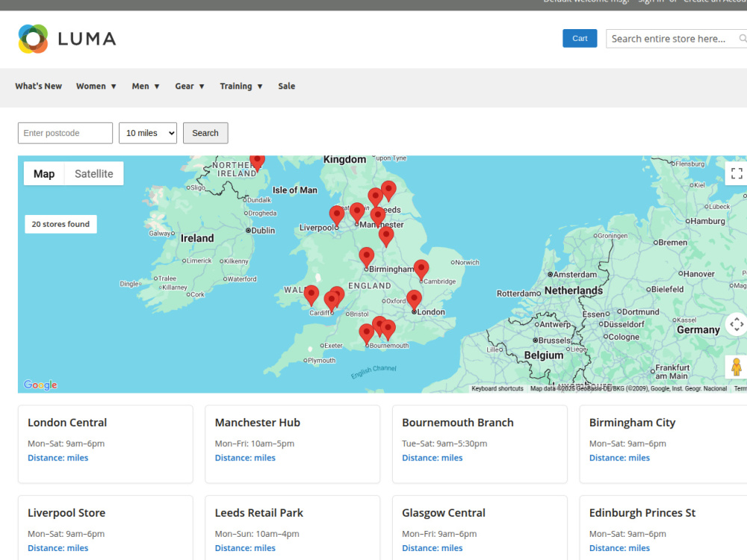Screen dimensions: 747x560
Task: Click the Luma logo icon
Action: pyautogui.click(x=33, y=39)
